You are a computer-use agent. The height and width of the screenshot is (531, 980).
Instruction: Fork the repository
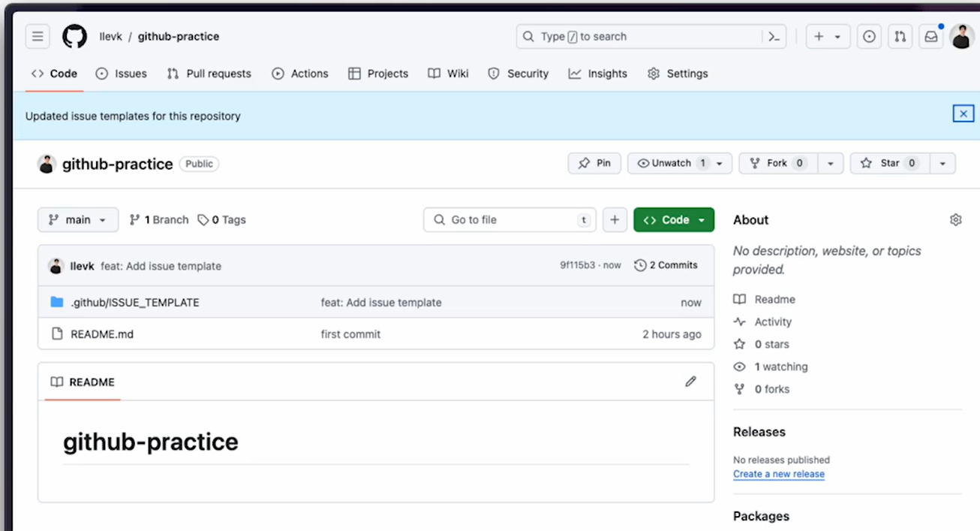coord(777,163)
